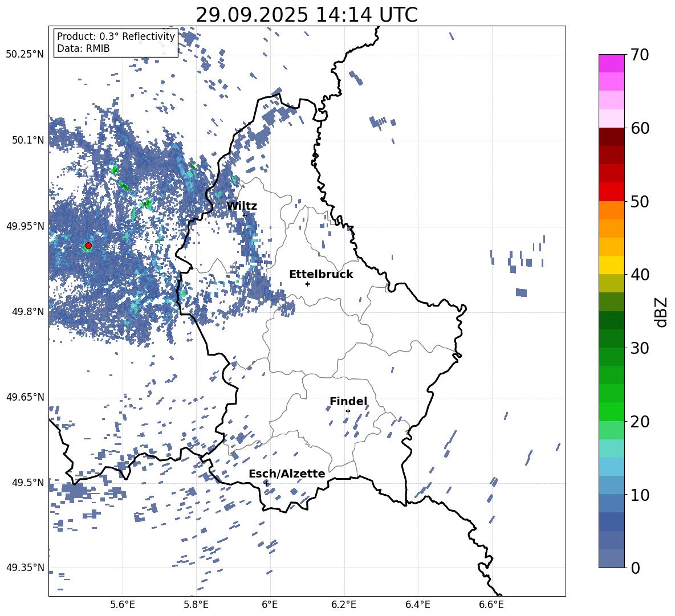Click the longitude label 5.6°E

click(x=123, y=605)
